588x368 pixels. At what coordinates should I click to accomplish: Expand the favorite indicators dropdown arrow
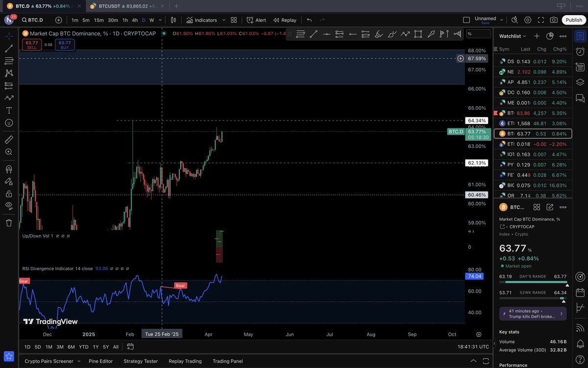click(224, 20)
